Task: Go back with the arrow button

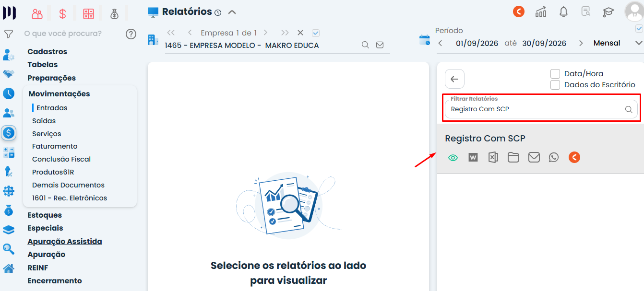Action: pyautogui.click(x=454, y=79)
